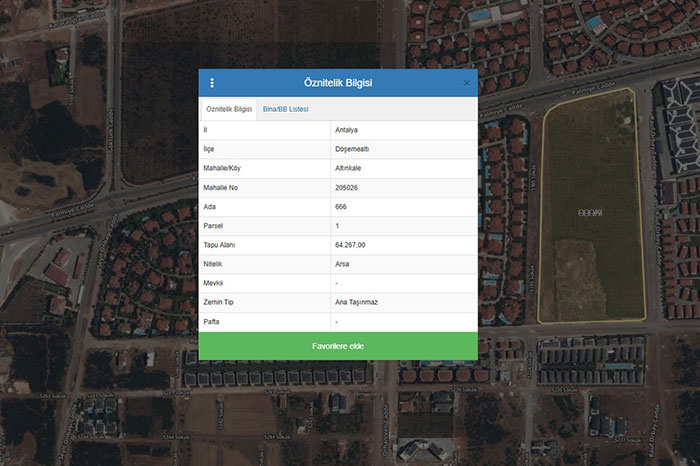Close the Öznitelik Bilgisi dialog
Screen dimensions: 700x466
click(466, 83)
